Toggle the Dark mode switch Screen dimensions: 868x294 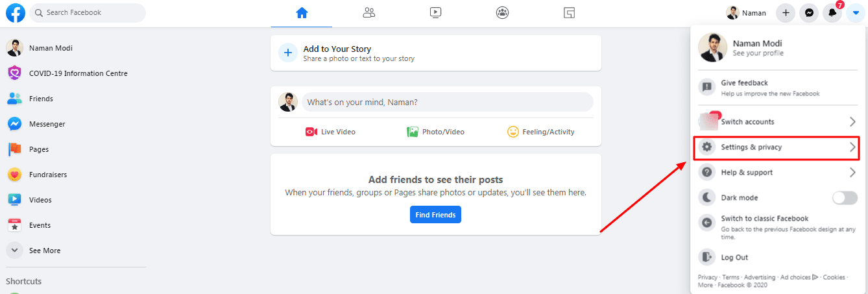(845, 198)
